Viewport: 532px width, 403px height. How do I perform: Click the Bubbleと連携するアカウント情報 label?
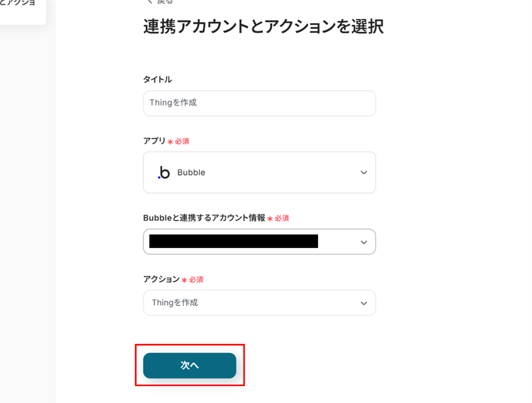tap(204, 218)
